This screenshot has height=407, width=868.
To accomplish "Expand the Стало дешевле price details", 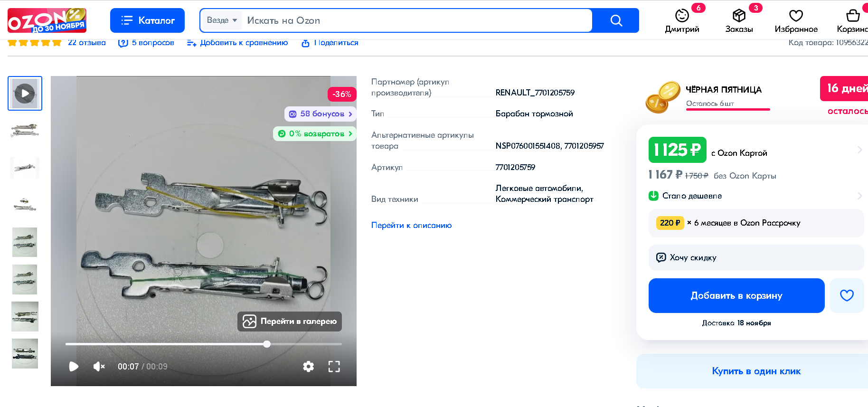I will point(859,196).
